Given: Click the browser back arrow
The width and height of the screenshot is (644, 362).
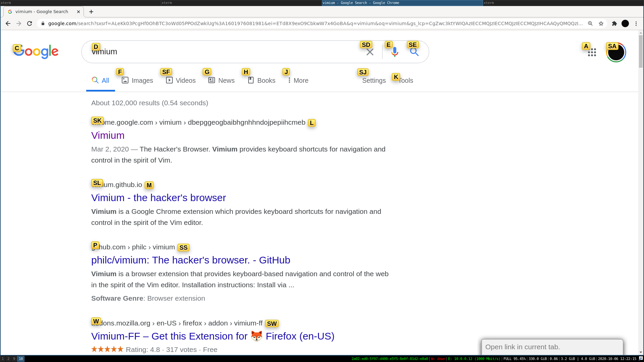Looking at the screenshot, I should tap(8, 23).
